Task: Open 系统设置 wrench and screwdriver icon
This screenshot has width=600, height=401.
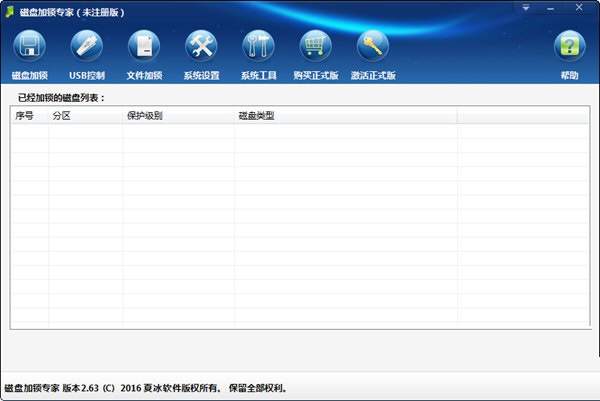Action: click(x=201, y=46)
